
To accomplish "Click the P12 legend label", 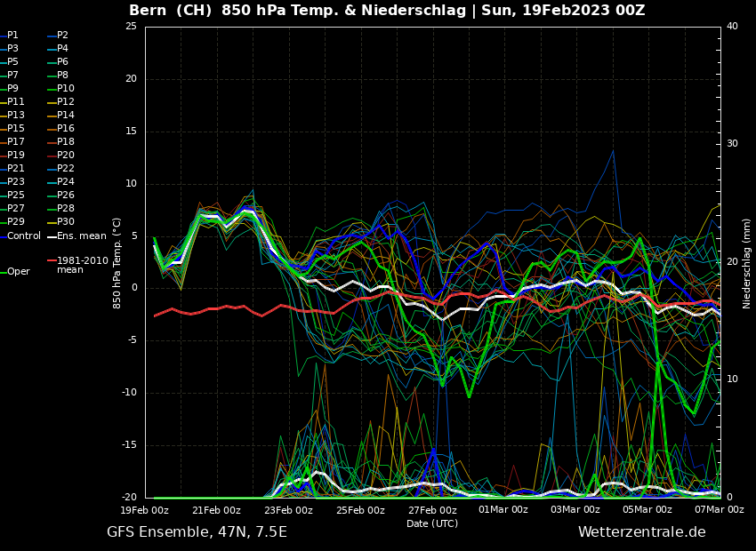I will point(66,101).
